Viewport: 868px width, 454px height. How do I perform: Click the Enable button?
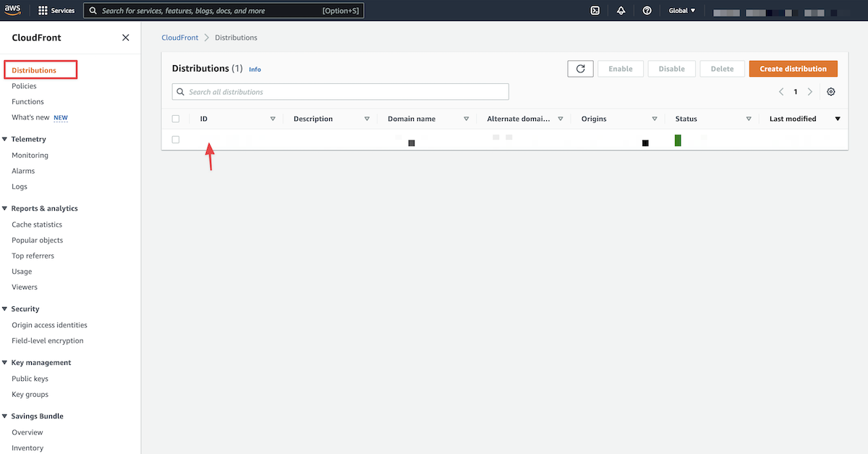pyautogui.click(x=621, y=69)
